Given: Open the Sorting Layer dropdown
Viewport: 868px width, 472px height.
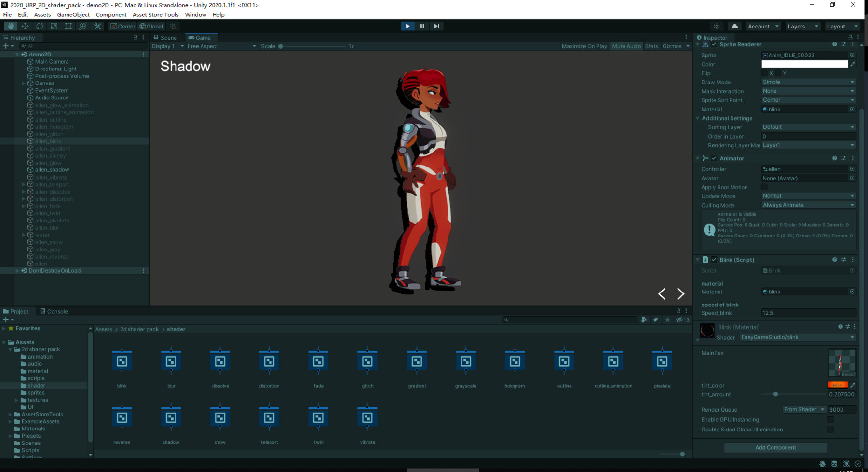Looking at the screenshot, I should click(x=808, y=127).
